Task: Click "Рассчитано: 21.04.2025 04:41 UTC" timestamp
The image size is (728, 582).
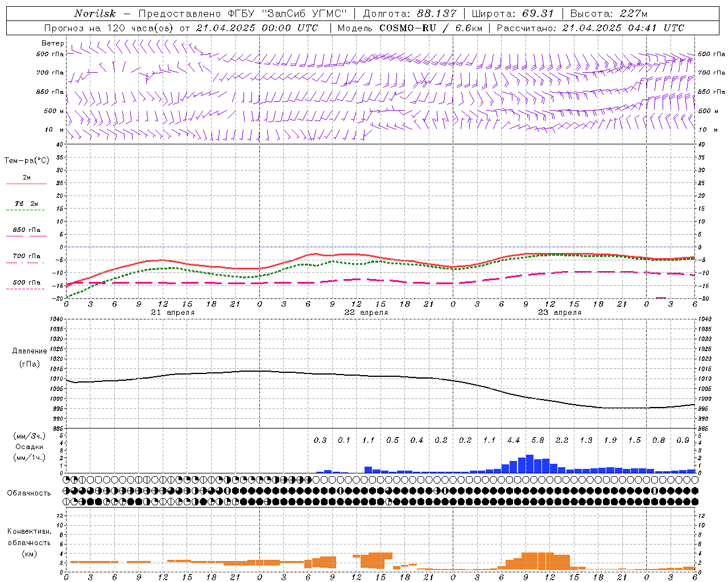Action: click(x=590, y=28)
